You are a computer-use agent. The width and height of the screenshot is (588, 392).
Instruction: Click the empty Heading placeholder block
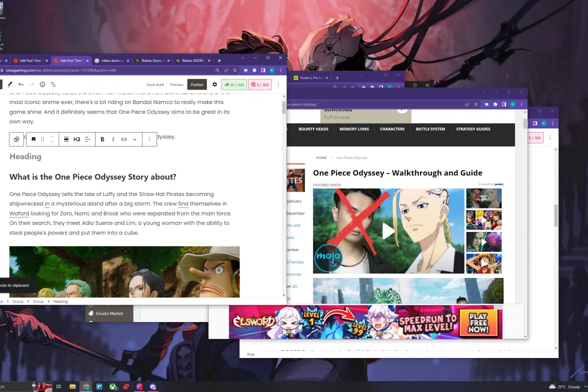[x=25, y=156]
